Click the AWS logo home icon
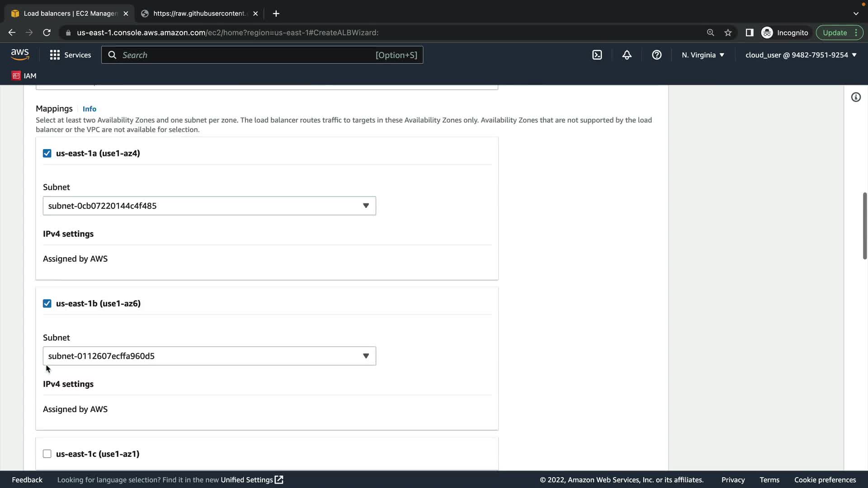Screen dimensions: 868x488 [20, 54]
